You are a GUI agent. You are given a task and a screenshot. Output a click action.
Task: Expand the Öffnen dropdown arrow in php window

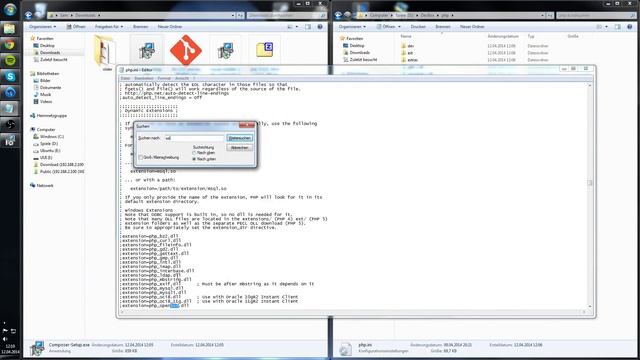point(400,27)
